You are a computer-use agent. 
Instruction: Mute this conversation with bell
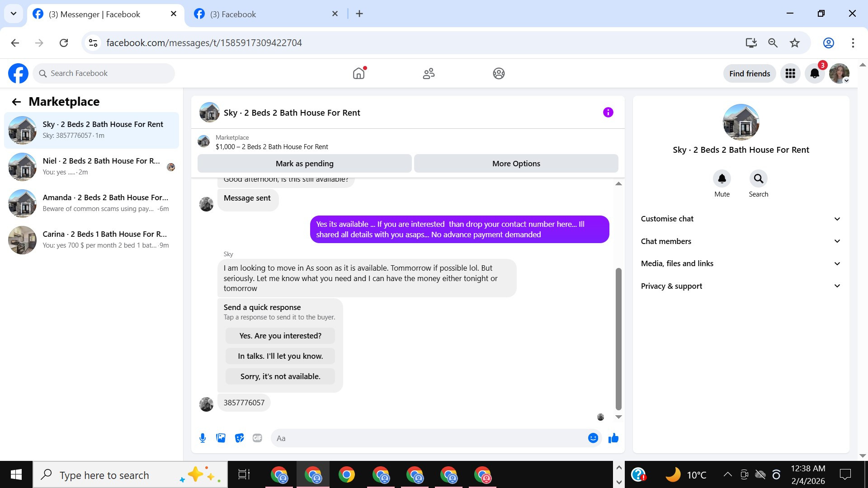point(722,179)
